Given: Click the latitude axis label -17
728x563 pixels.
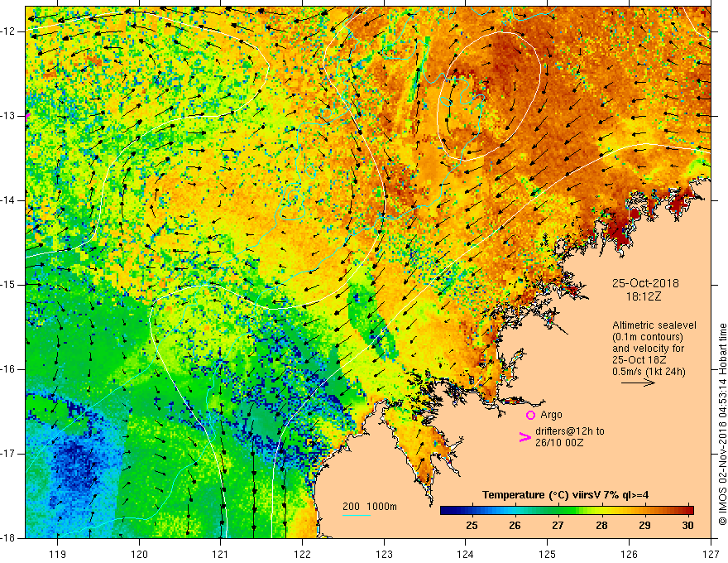Looking at the screenshot, I should 9,454.
